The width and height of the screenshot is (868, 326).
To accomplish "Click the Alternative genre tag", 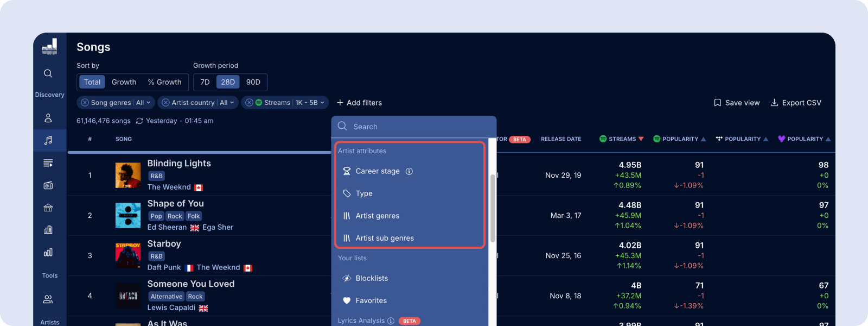I will [x=167, y=297].
